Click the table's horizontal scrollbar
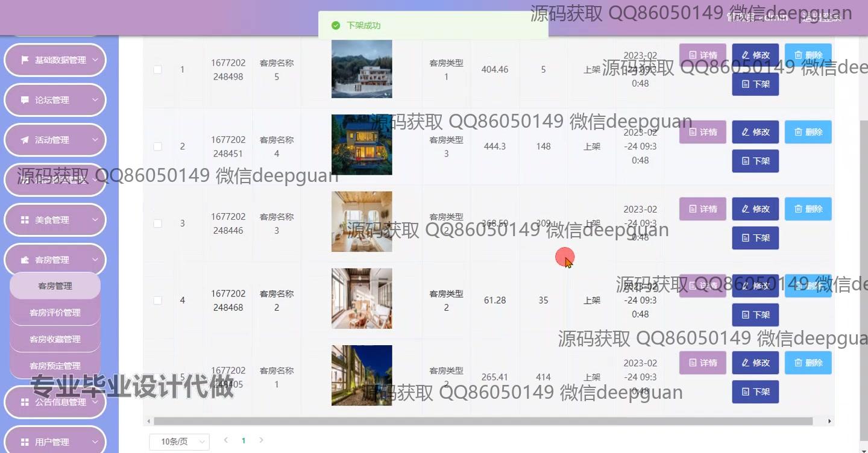Image resolution: width=868 pixels, height=453 pixels. click(x=483, y=421)
